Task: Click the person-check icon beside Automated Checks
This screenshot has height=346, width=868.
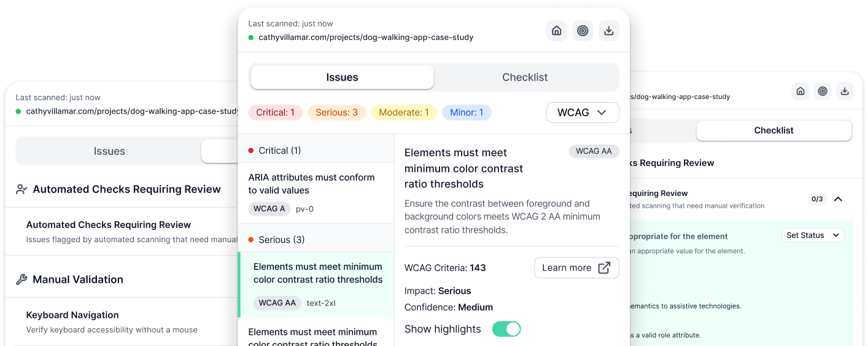Action: [21, 189]
